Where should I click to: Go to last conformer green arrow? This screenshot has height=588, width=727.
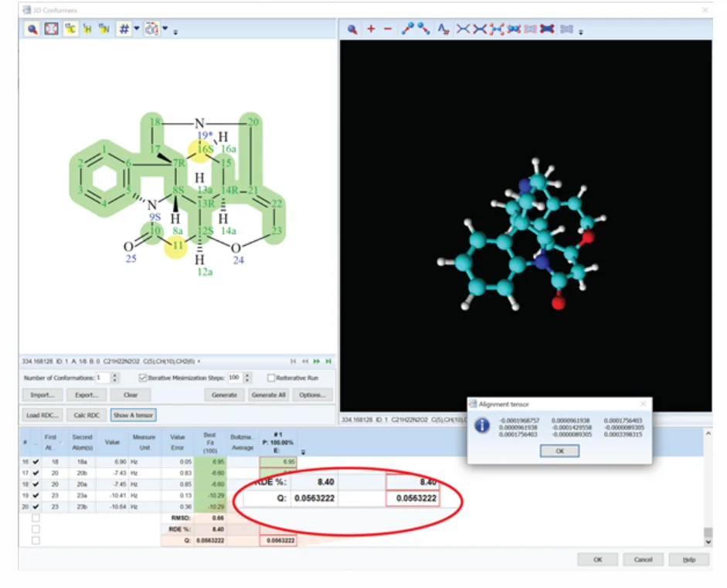click(328, 362)
